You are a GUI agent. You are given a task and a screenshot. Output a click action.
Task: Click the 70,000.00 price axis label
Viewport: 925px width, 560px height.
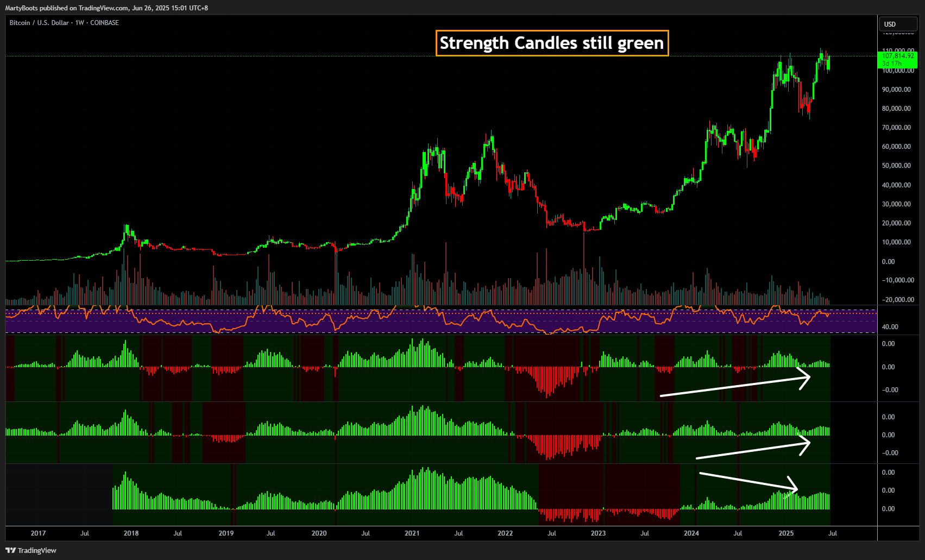point(897,128)
